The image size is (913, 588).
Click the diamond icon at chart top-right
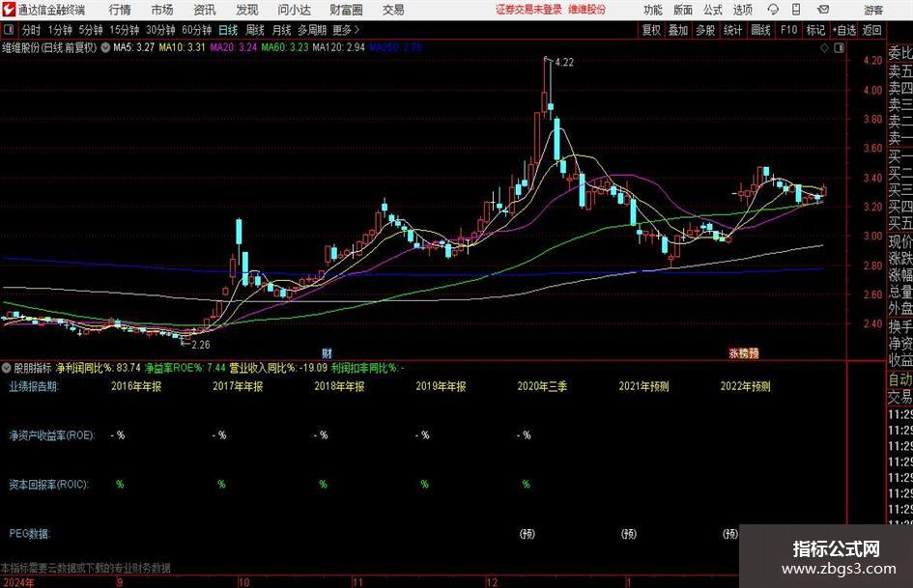(x=824, y=48)
